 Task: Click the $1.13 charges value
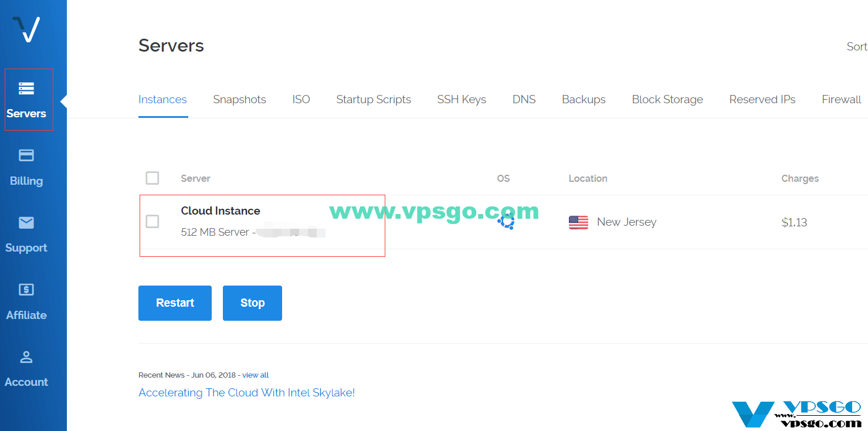click(x=794, y=222)
